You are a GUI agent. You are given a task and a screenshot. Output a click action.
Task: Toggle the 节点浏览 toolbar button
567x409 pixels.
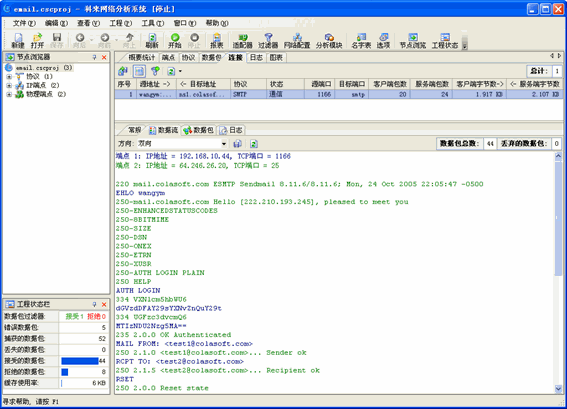413,40
